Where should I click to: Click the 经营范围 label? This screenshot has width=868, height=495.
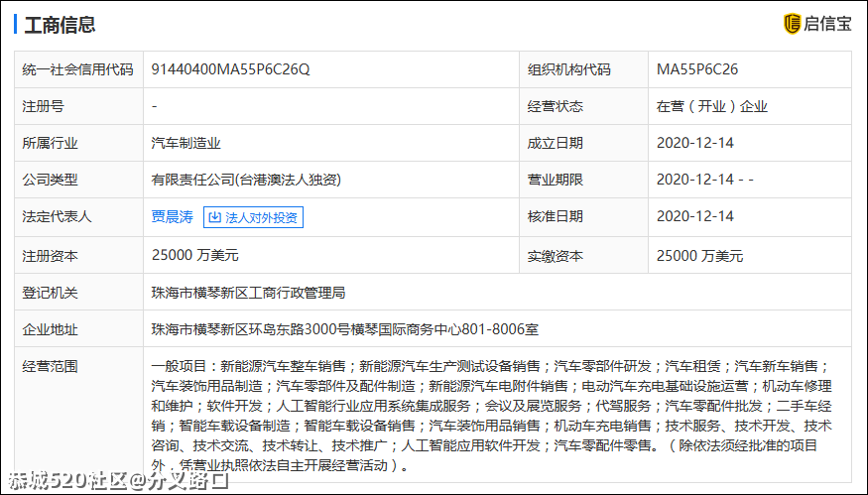(50, 367)
